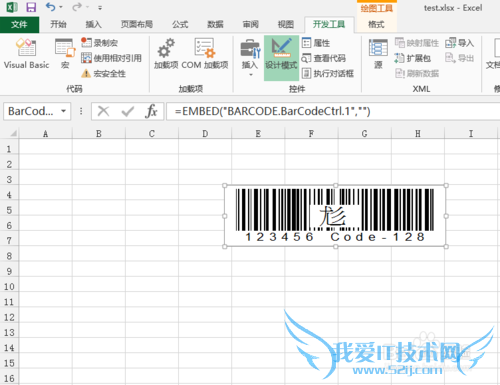Click the barcode's right-middle resize handle
The image size is (500, 385).
(446, 216)
